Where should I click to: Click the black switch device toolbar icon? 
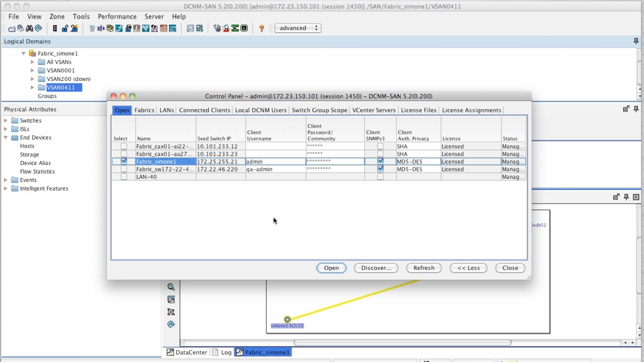click(x=55, y=28)
